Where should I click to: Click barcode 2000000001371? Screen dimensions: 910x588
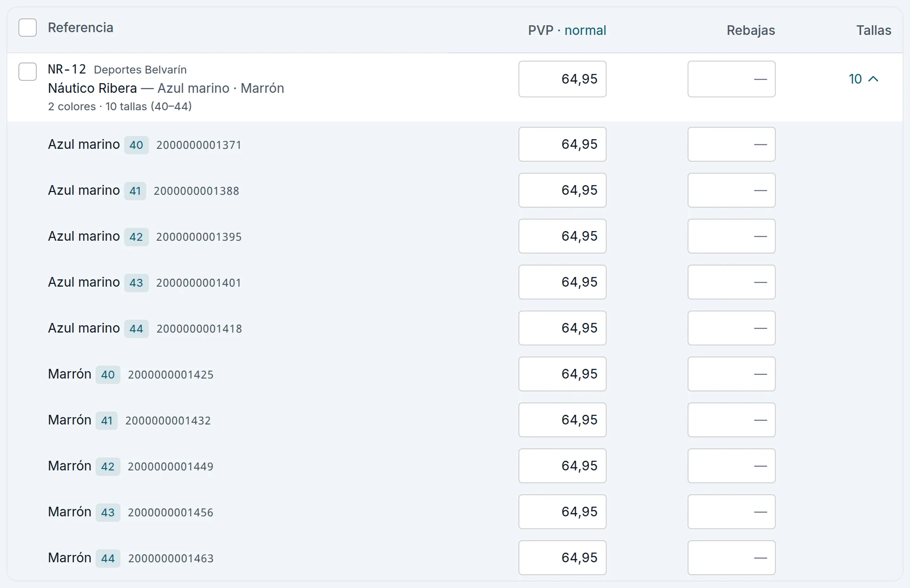pos(199,145)
